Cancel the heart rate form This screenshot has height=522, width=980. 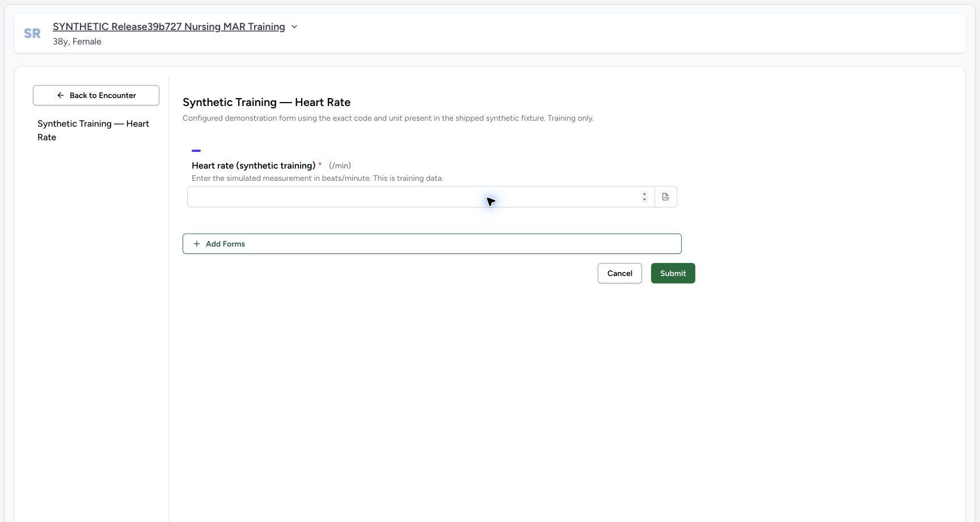click(x=620, y=273)
